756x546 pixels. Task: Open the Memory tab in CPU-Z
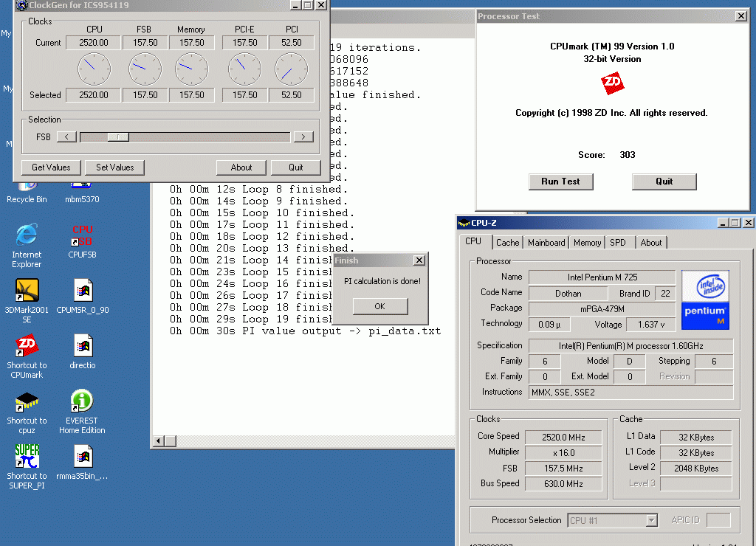point(587,243)
